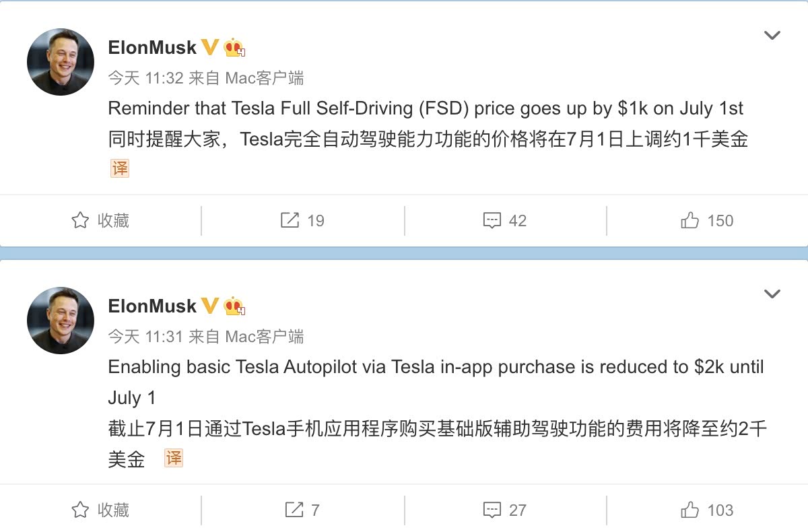This screenshot has height=532, width=808.
Task: Click translate icon on the Autopilot post
Action: [174, 459]
